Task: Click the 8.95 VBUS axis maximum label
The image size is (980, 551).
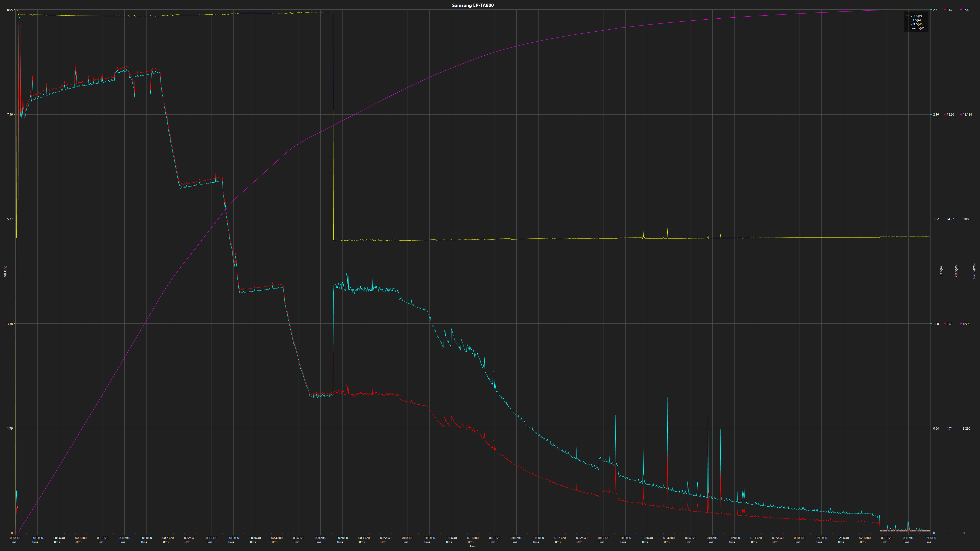Action: pos(10,10)
